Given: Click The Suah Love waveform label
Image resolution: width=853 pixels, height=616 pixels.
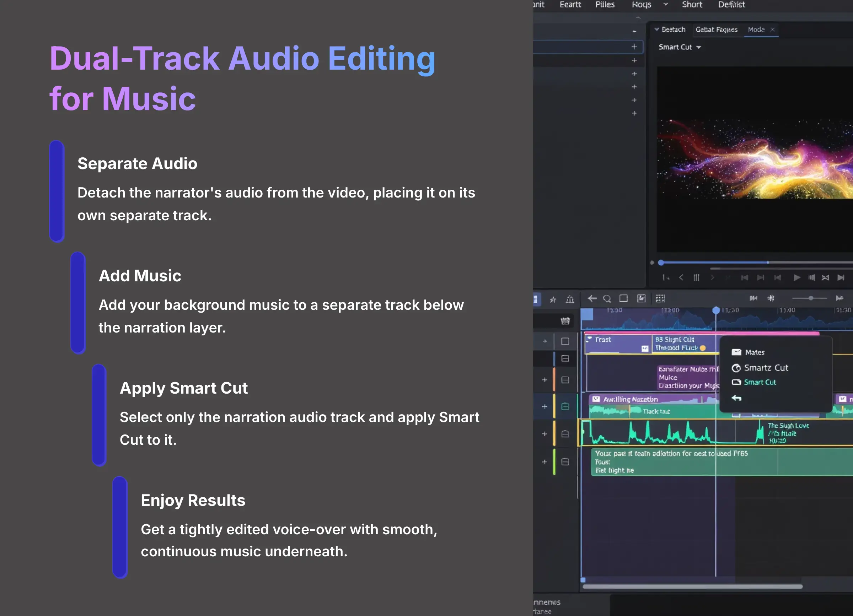Looking at the screenshot, I should tap(788, 426).
